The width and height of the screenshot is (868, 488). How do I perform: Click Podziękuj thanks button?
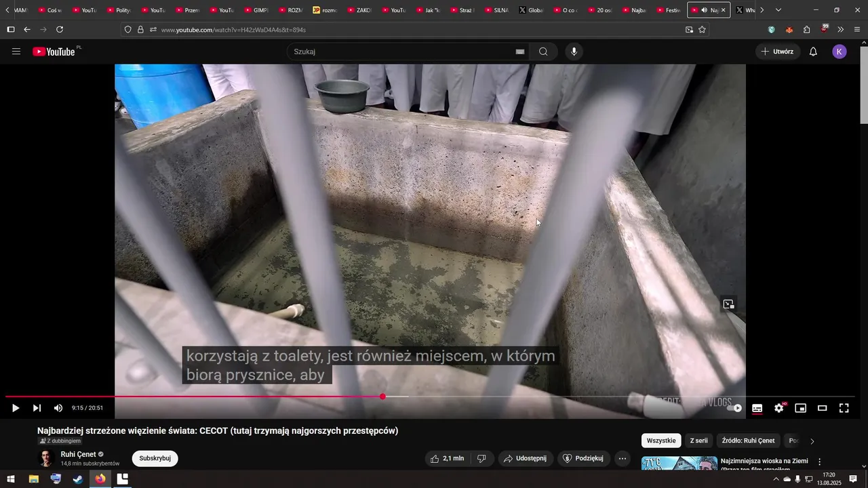[584, 458]
